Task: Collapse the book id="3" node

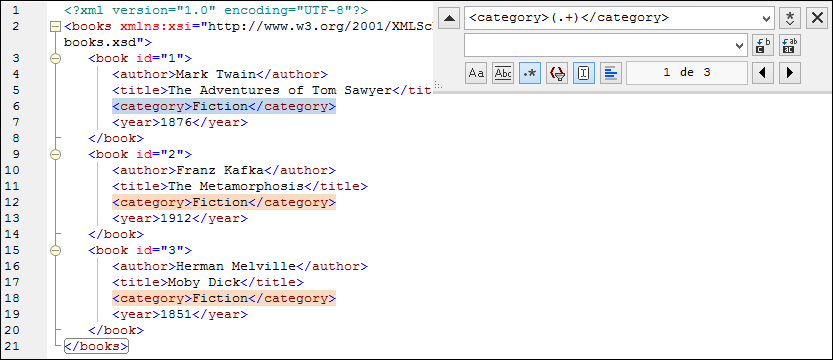Action: click(54, 250)
